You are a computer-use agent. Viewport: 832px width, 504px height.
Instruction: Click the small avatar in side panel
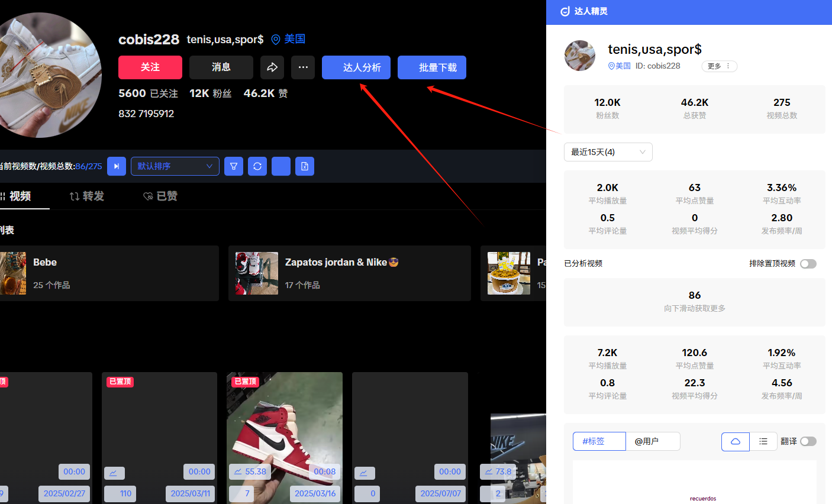click(580, 56)
